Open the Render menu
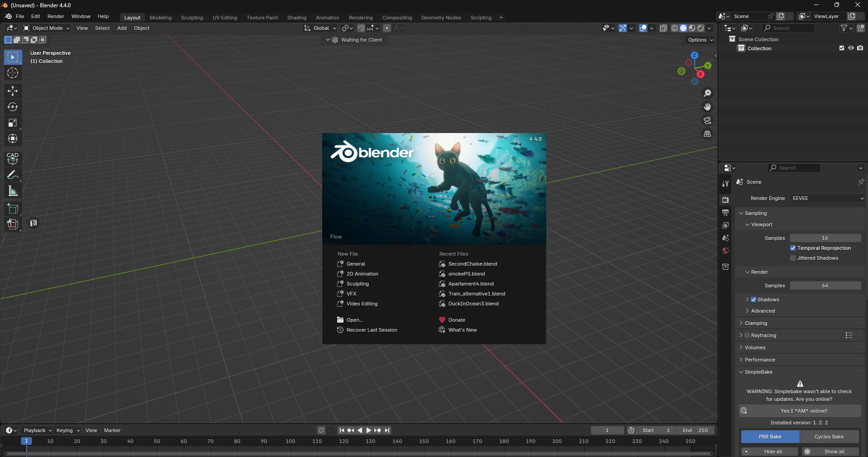The height and width of the screenshot is (457, 868). (56, 16)
